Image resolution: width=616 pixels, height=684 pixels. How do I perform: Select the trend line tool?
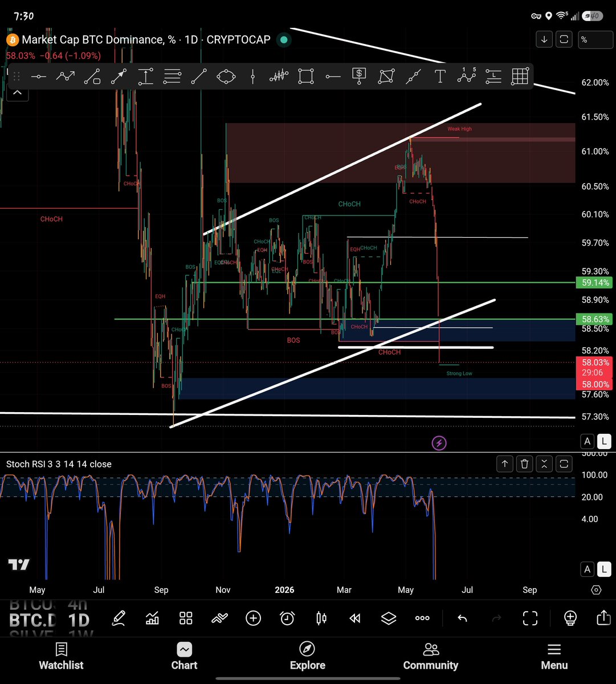[x=199, y=76]
